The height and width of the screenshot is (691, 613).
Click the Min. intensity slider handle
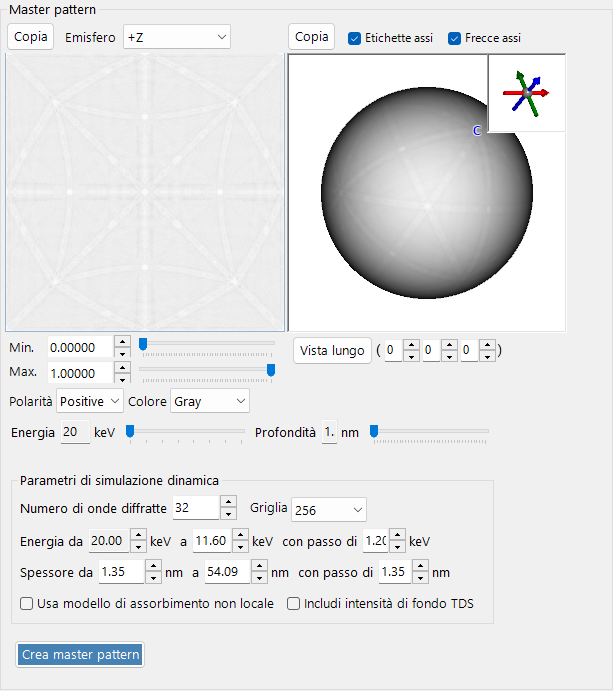tap(143, 344)
